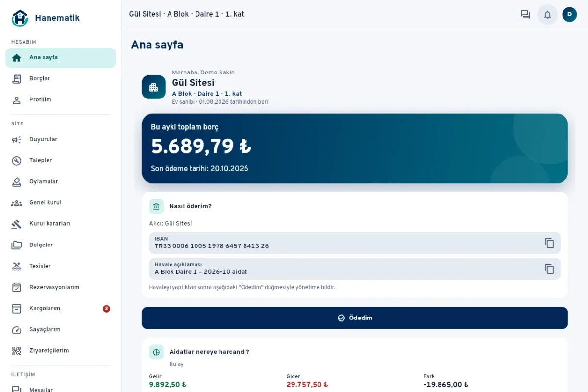Click the 'Merhaba, Demo Sakin' greeting

point(203,73)
